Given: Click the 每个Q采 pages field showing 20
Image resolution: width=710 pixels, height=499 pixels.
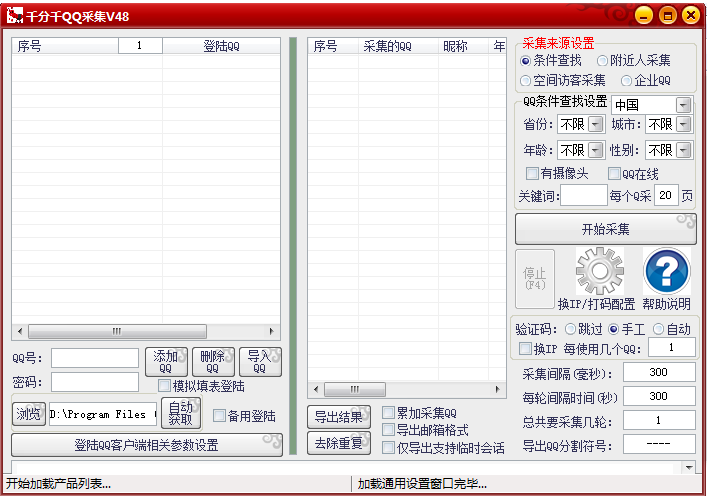Looking at the screenshot, I should pos(666,195).
